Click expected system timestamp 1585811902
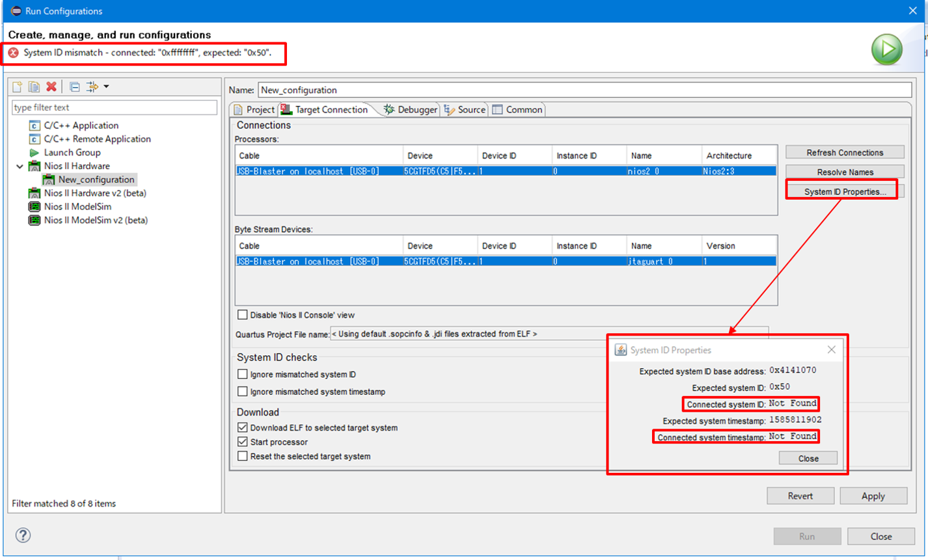Viewport: 928px width, 560px height. click(x=795, y=420)
